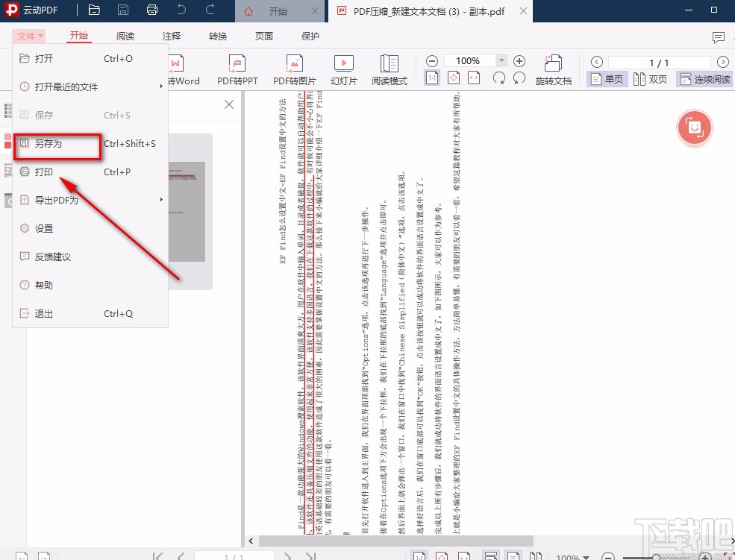Toggle 单页 single page view
The height and width of the screenshot is (560, 735).
(x=607, y=79)
